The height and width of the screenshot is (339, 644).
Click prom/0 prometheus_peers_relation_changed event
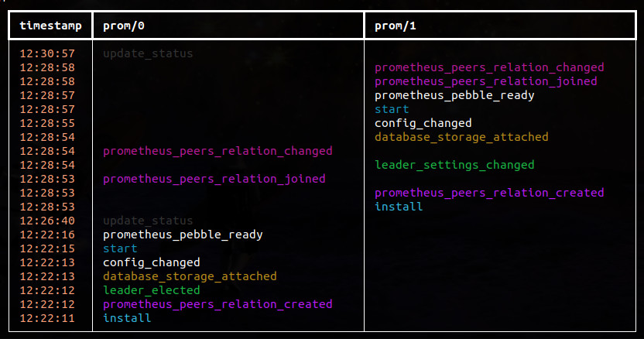click(218, 151)
